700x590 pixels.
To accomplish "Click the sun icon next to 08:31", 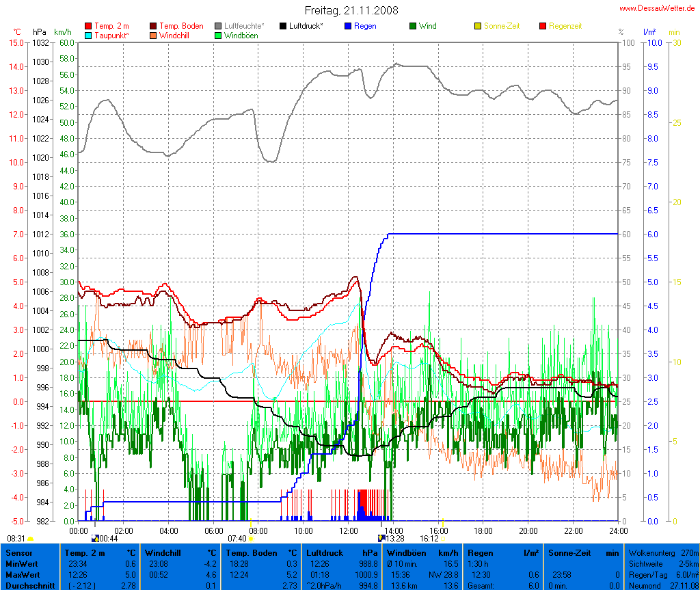I will [x=31, y=539].
